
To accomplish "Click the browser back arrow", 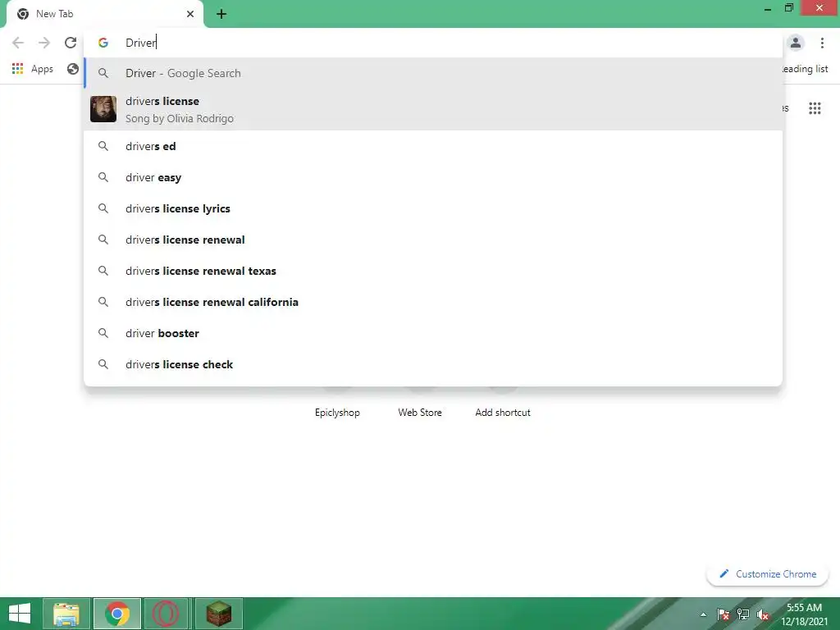I will (18, 43).
